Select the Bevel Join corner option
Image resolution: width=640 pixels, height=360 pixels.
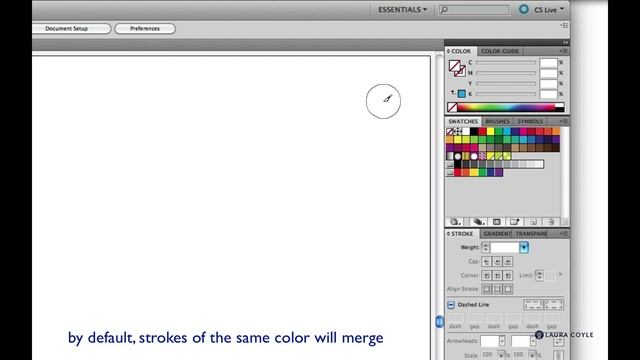coord(508,276)
